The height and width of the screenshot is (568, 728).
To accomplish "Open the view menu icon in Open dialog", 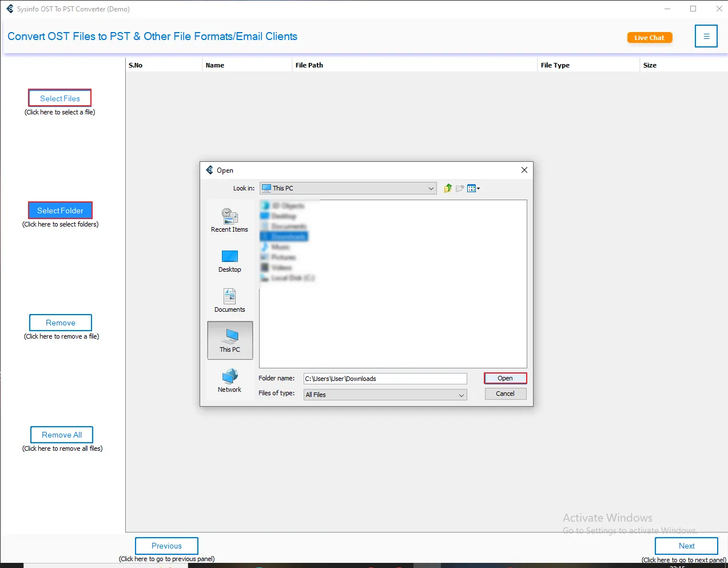I will pyautogui.click(x=474, y=188).
